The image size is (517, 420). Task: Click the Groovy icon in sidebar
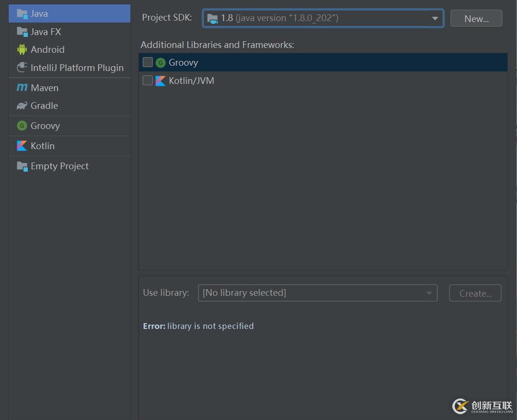(x=22, y=126)
